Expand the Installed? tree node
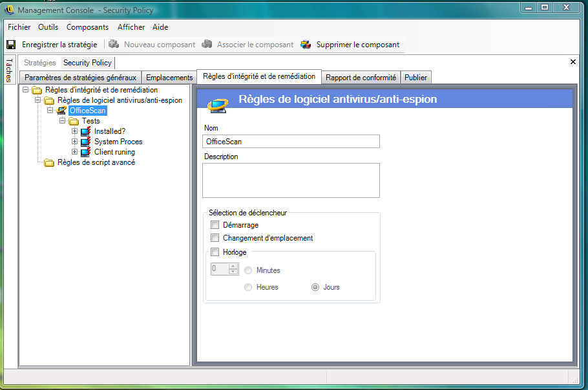 click(75, 131)
